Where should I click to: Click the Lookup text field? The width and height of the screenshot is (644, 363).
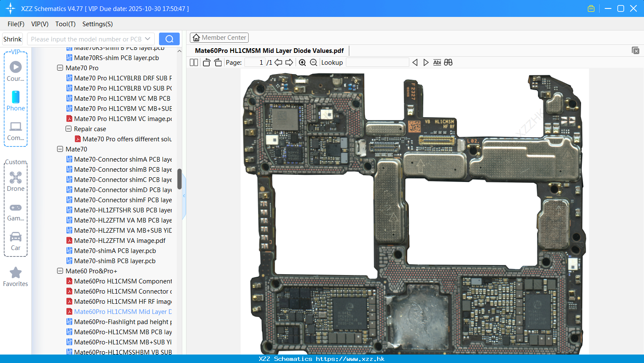378,62
